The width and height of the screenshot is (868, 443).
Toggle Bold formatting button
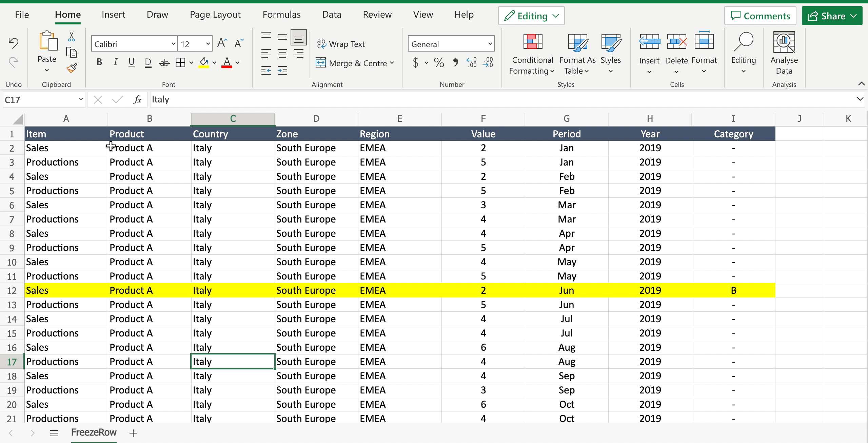tap(99, 62)
